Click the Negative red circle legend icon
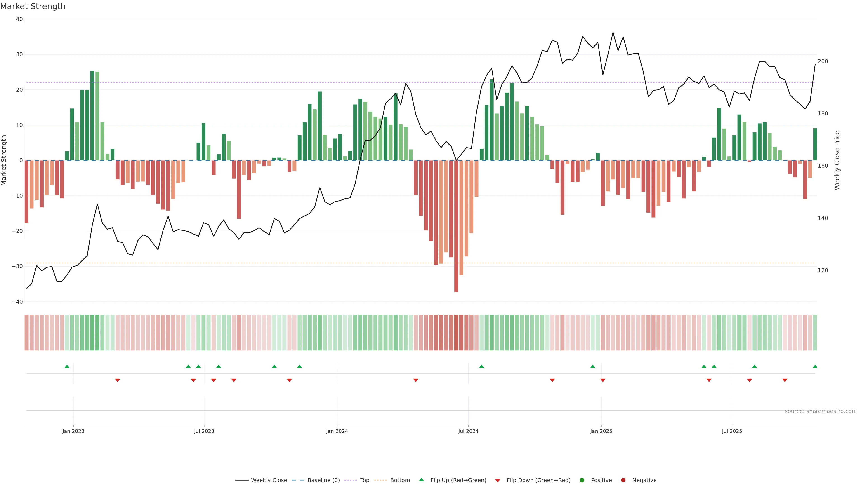 623,480
